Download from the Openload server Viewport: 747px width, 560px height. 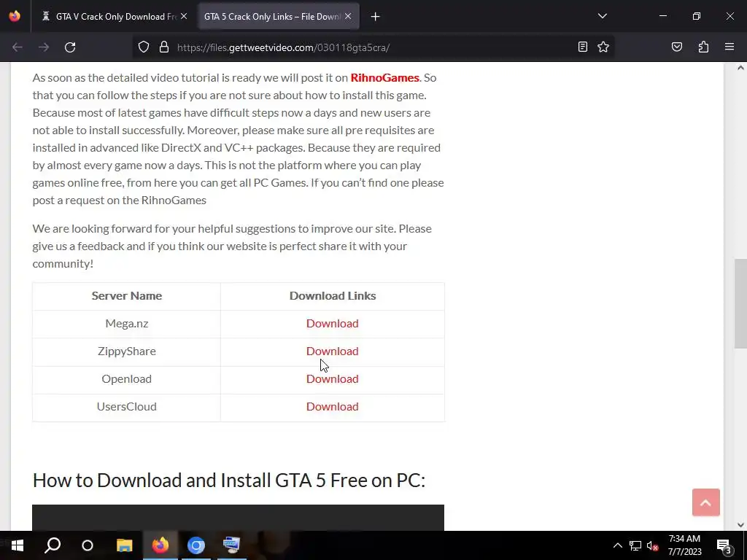[333, 378]
